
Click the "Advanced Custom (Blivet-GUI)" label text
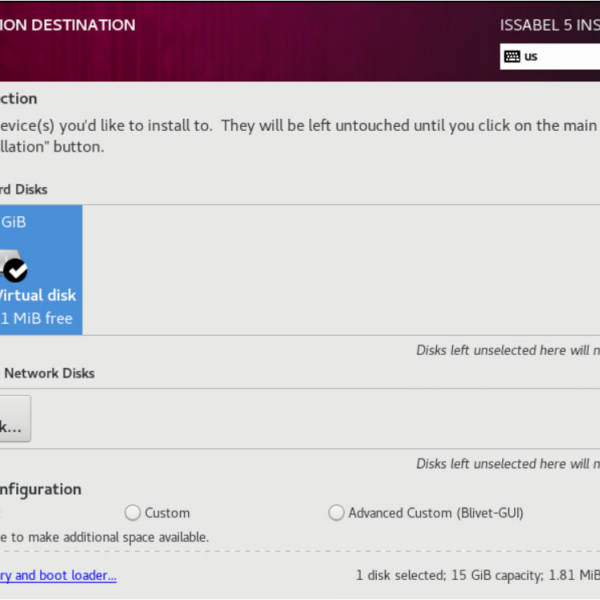(435, 513)
